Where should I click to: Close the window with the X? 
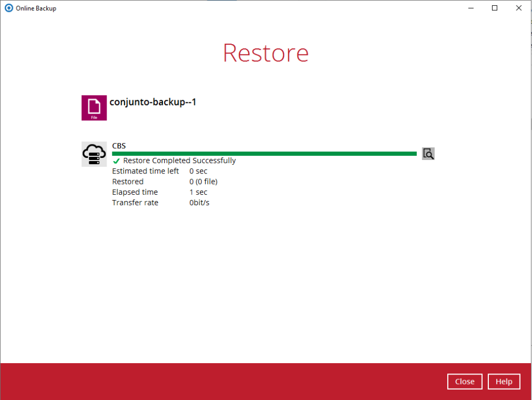point(518,8)
